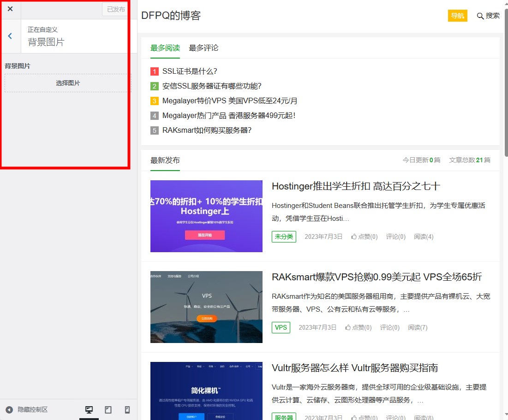This screenshot has height=420, width=508.
Task: Select the 最多阅读 tab
Action: pos(165,48)
